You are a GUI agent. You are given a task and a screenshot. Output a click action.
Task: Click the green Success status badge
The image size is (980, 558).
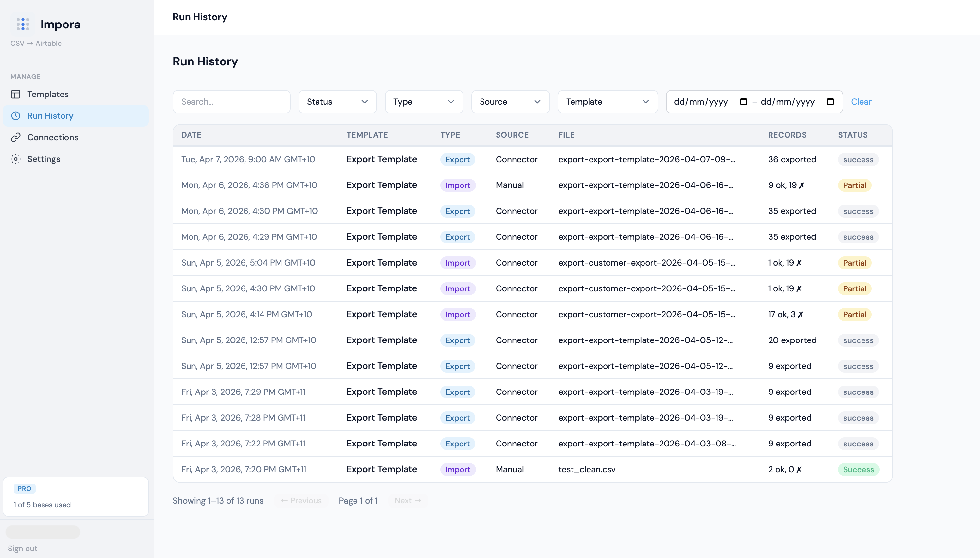(x=859, y=469)
